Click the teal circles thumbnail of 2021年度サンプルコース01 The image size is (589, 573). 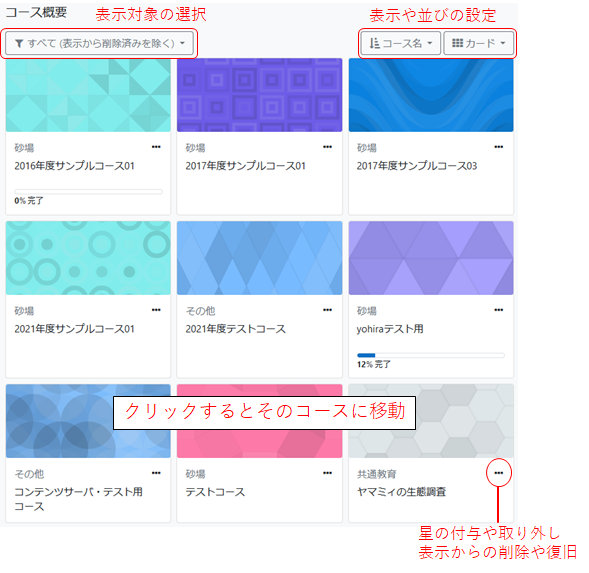[88, 258]
